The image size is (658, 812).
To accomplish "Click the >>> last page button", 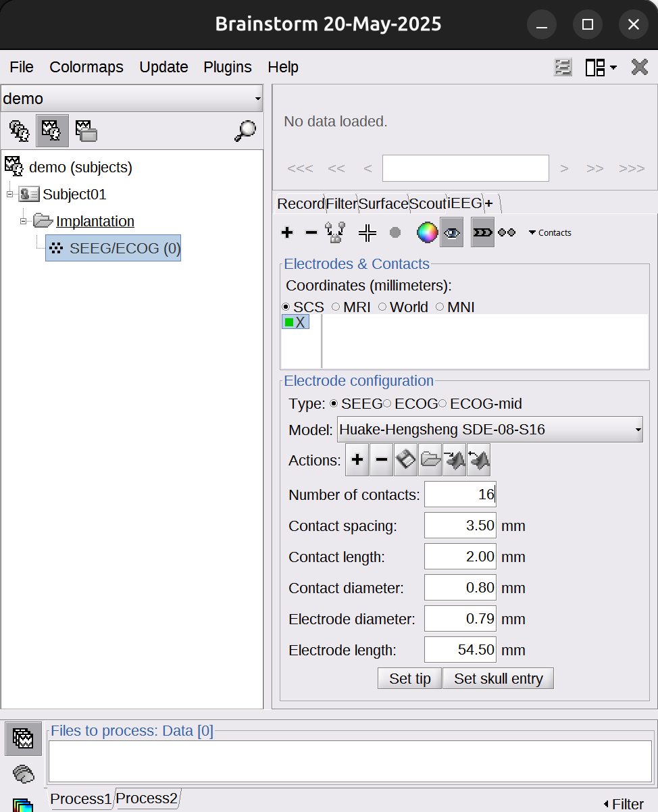I will [632, 168].
